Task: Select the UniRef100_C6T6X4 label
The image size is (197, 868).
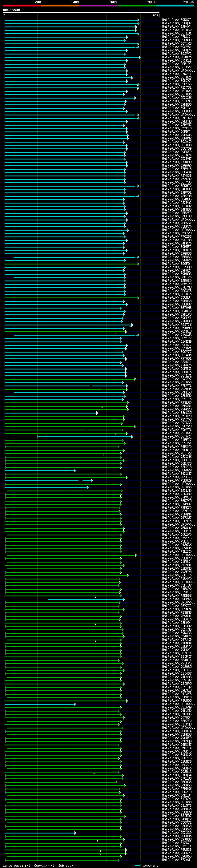Action: pyautogui.click(x=177, y=436)
